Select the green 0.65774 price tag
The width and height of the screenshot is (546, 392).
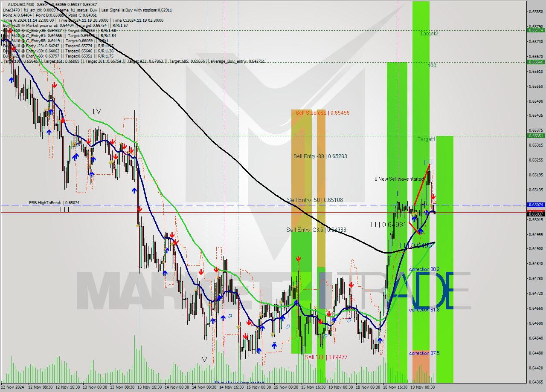pos(536,30)
